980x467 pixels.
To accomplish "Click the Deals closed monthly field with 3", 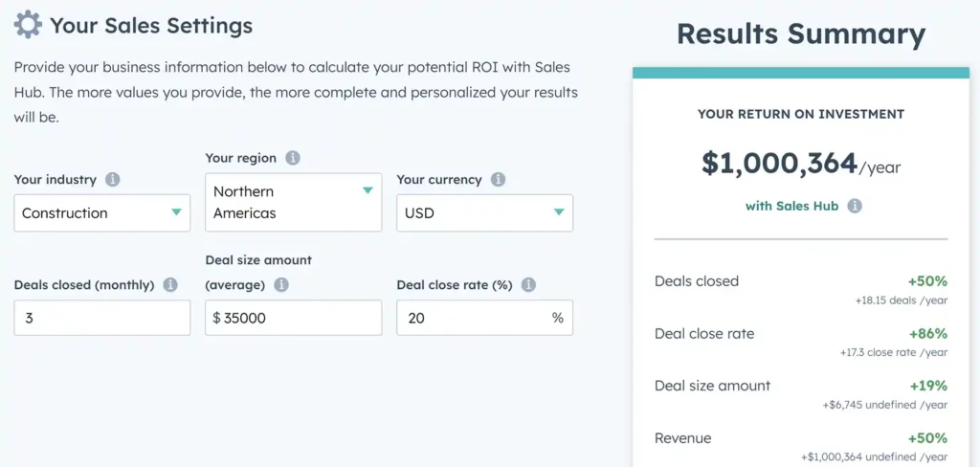I will (101, 318).
